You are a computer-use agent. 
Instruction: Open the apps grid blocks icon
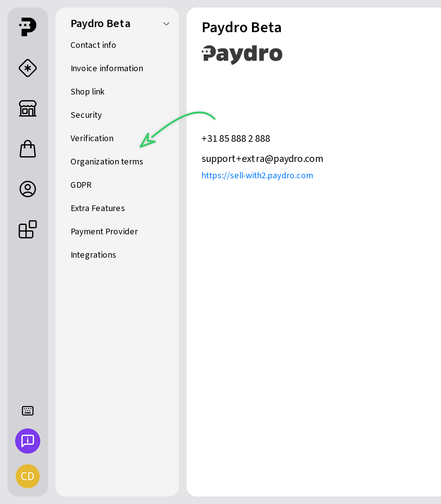[28, 229]
